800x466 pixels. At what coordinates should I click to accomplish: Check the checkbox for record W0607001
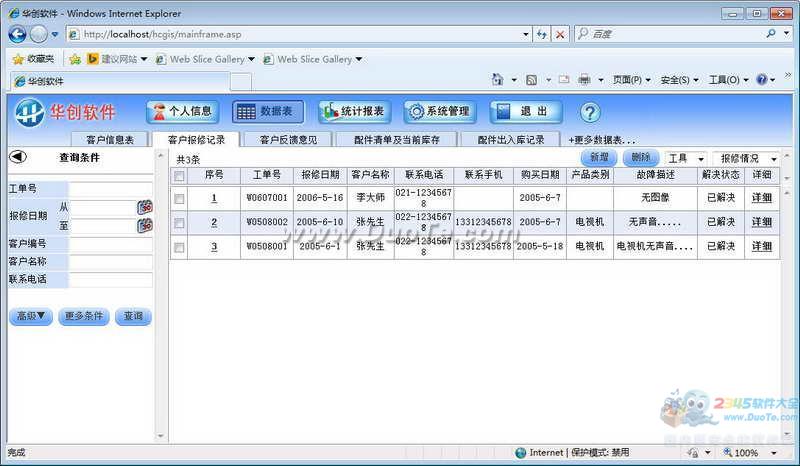(x=179, y=199)
